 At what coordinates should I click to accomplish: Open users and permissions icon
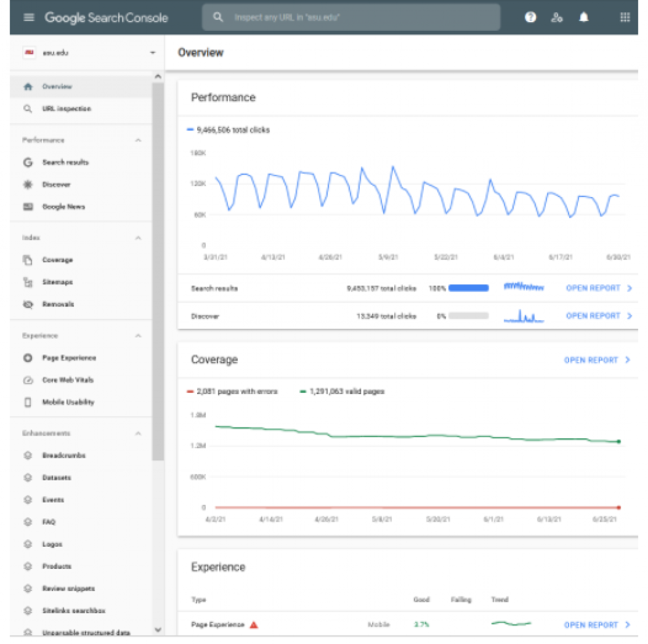pyautogui.click(x=557, y=17)
